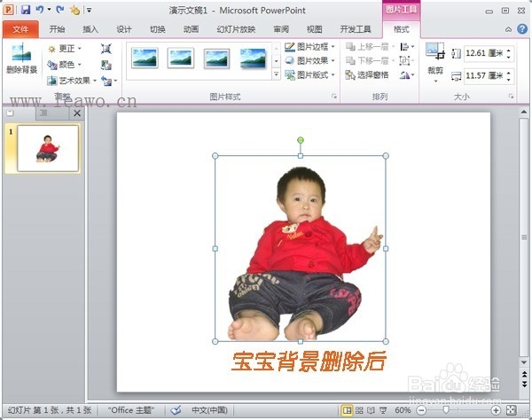Switch to the Slide Show (幻灯片放映) tab
Screen dimensions: 532x420
[x=236, y=29]
